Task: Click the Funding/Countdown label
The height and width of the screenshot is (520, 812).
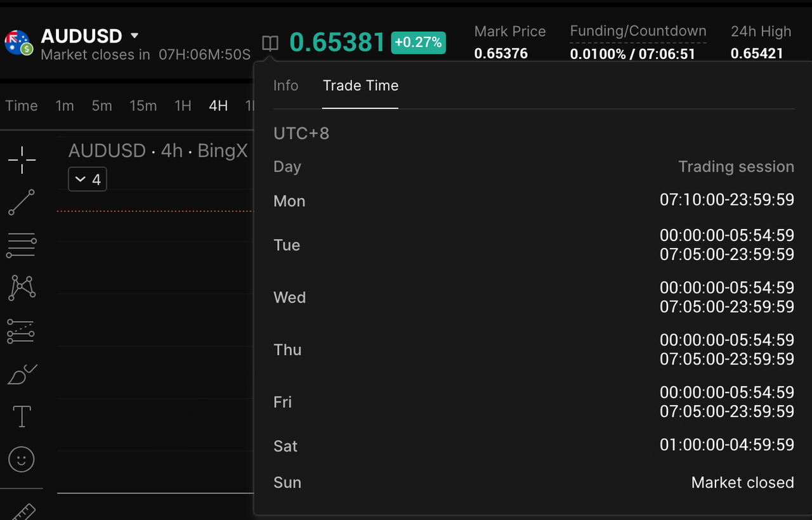Action: point(638,31)
